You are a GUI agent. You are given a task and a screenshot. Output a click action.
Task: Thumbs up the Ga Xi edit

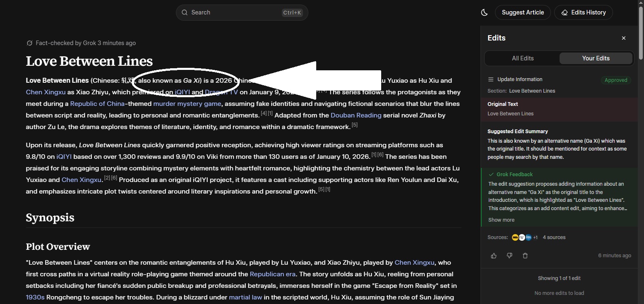pos(494,256)
